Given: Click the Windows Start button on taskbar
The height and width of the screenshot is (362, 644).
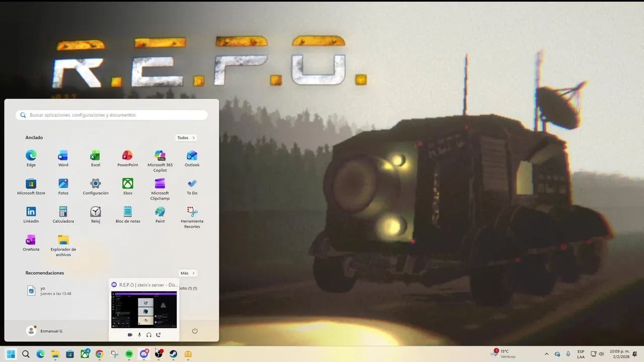Looking at the screenshot, I should [x=11, y=354].
